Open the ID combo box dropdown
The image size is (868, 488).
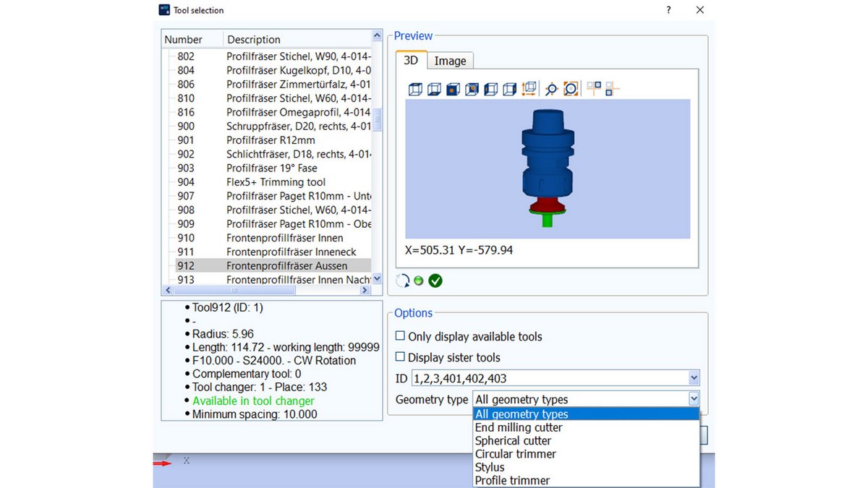(694, 378)
